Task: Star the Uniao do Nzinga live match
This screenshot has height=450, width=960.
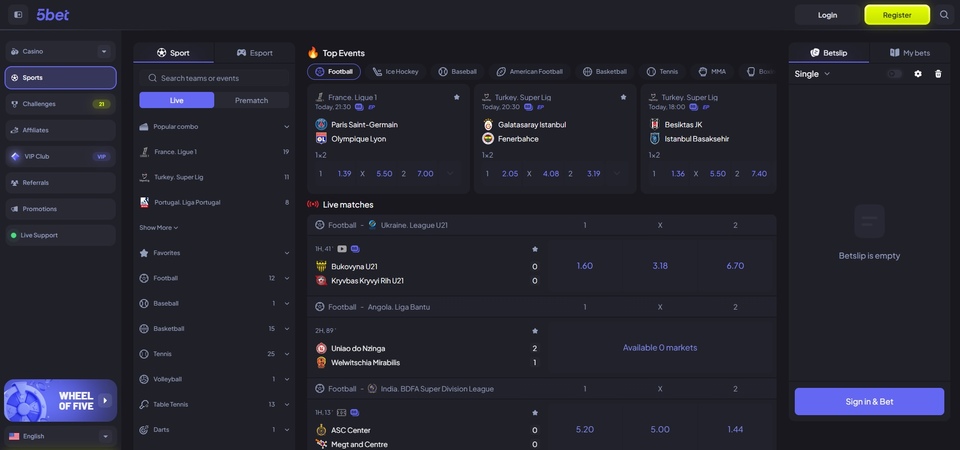Action: point(535,331)
